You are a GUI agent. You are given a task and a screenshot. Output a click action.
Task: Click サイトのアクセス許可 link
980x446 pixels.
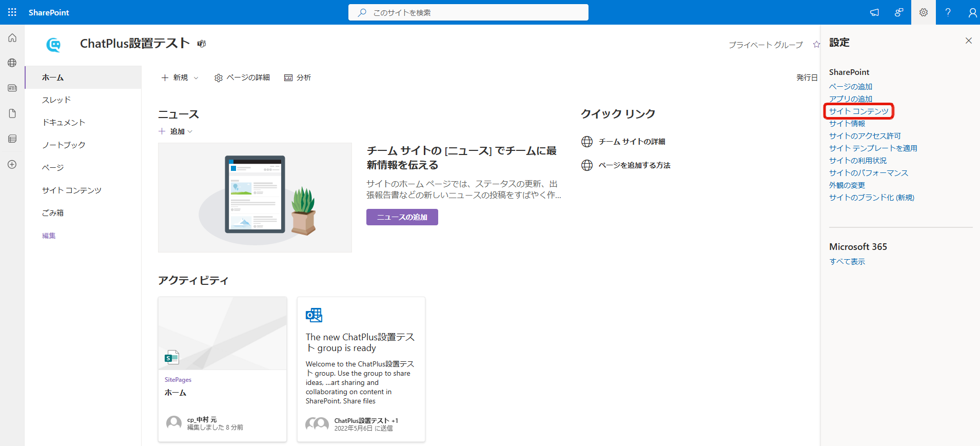pos(865,136)
